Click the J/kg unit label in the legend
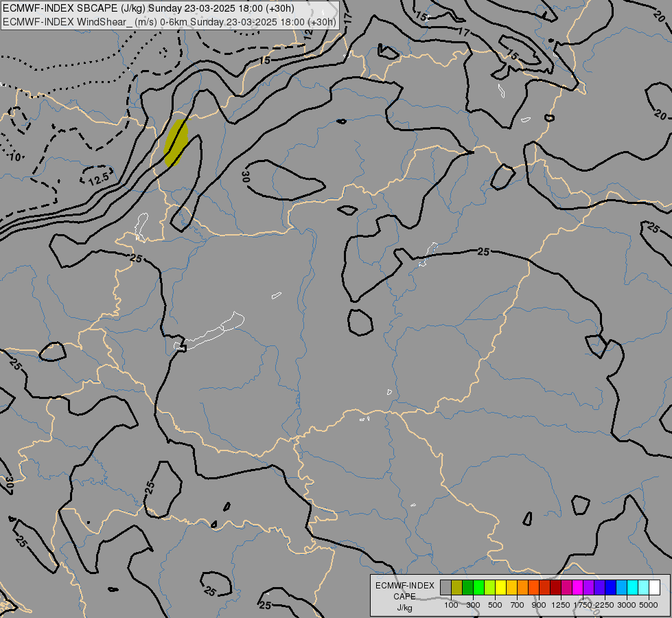672x618 pixels. (x=404, y=608)
